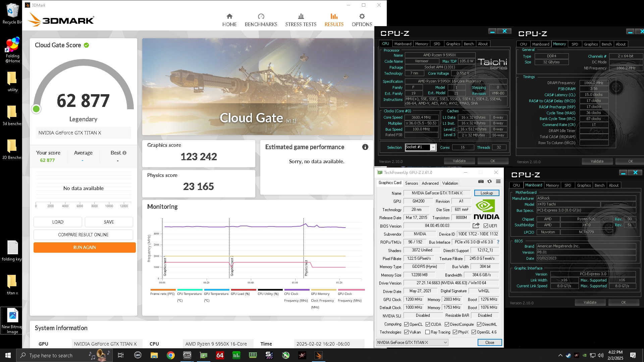
Task: Open the utility folder on the desktop
Action: pyautogui.click(x=12, y=81)
